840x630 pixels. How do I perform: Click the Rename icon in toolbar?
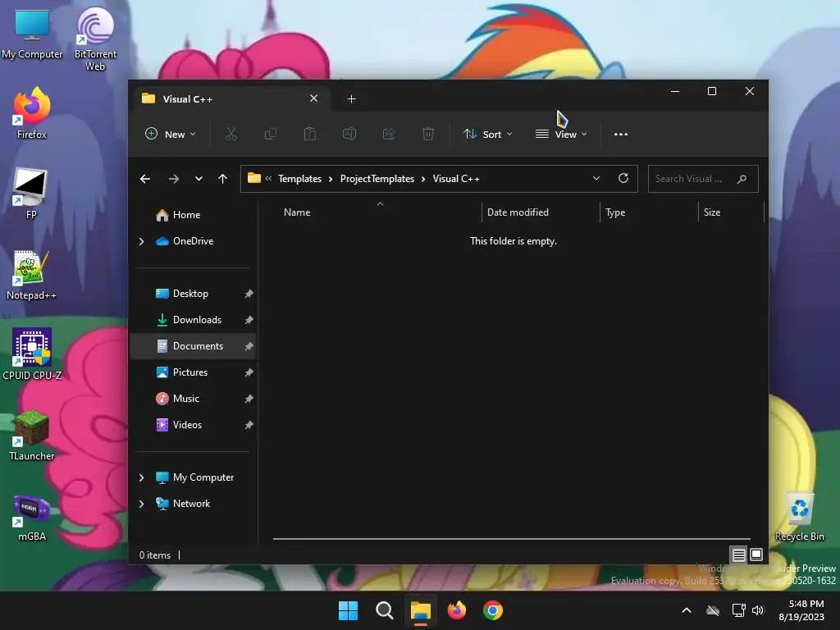coord(349,134)
